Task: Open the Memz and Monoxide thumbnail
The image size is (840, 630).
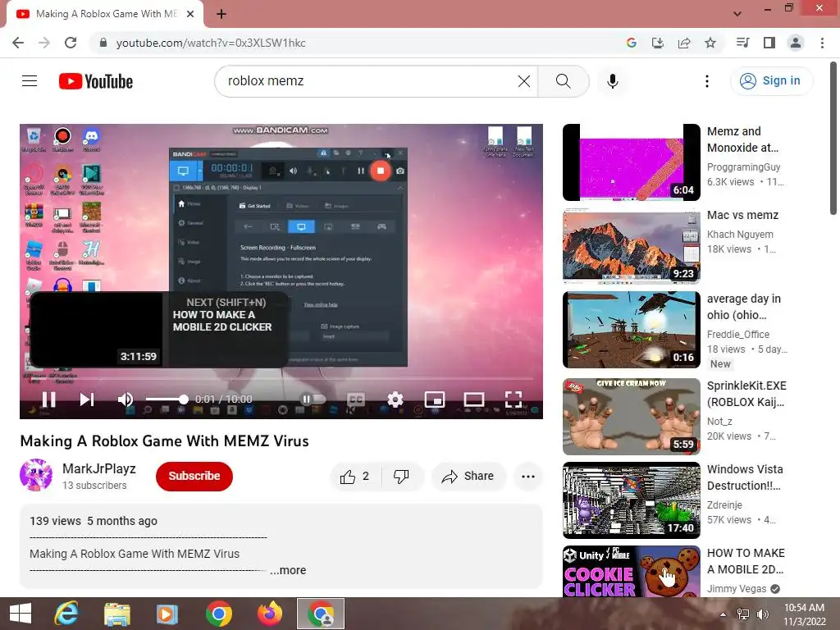Action: 632,162
